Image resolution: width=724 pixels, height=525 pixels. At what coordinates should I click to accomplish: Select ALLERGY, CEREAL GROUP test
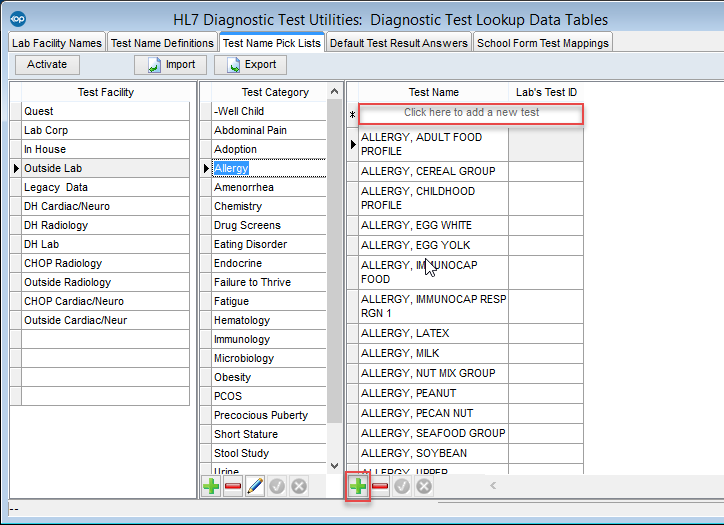click(x=433, y=171)
